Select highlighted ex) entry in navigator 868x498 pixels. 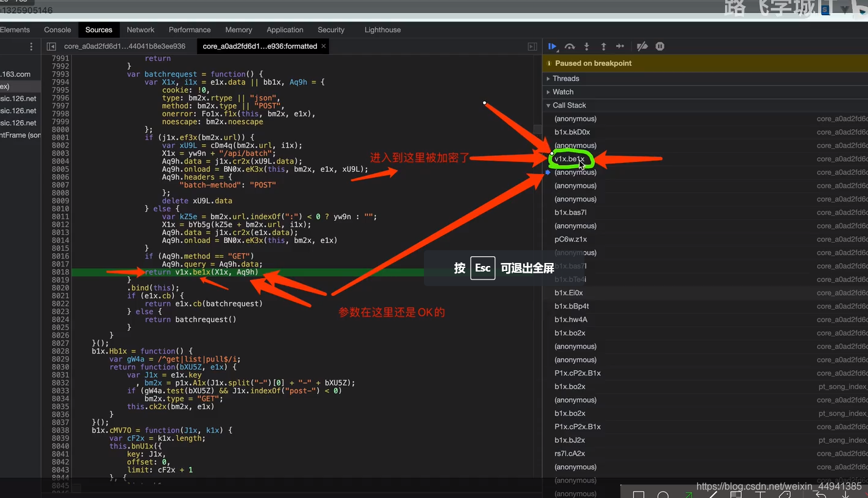[20, 86]
